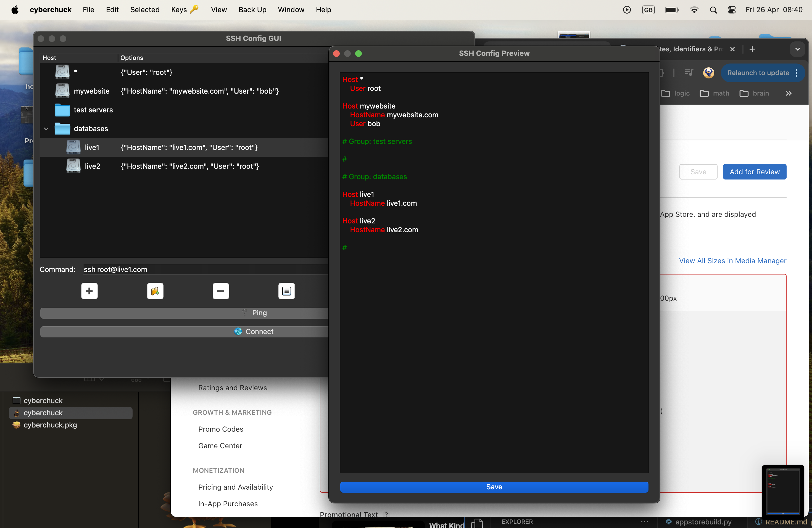Click the date and time in menu bar
This screenshot has width=812, height=528.
[x=774, y=10]
